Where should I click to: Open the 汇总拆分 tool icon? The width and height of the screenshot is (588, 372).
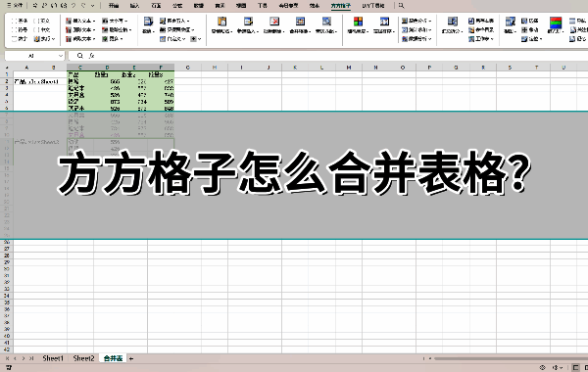[453, 22]
